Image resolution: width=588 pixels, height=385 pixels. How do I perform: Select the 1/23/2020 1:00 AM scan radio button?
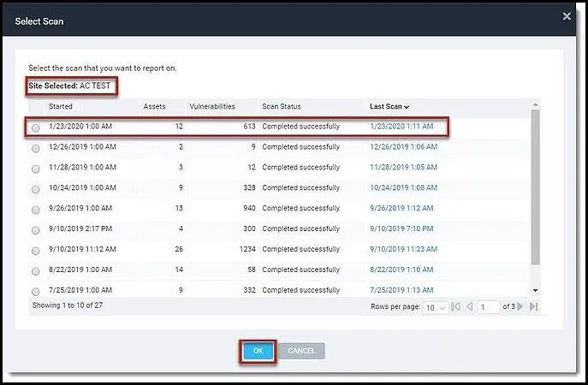click(x=36, y=128)
